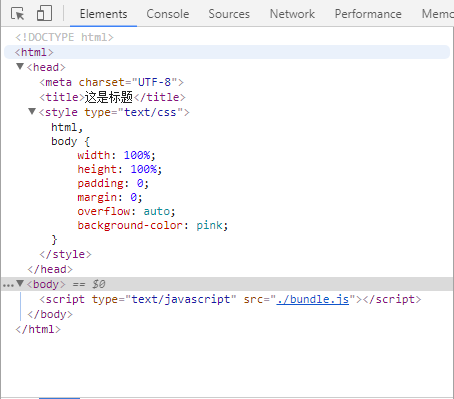Click the 'html,' selector text
The height and width of the screenshot is (399, 454).
[67, 127]
